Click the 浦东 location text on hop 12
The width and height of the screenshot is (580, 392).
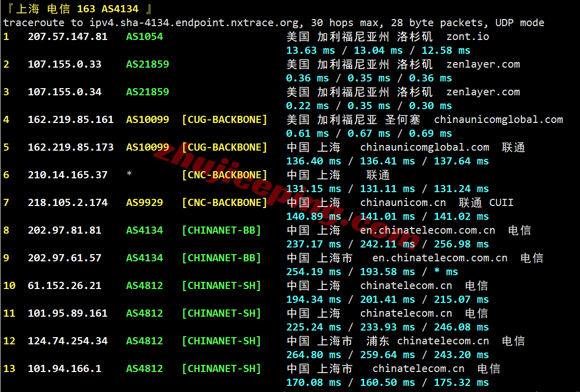click(x=377, y=341)
